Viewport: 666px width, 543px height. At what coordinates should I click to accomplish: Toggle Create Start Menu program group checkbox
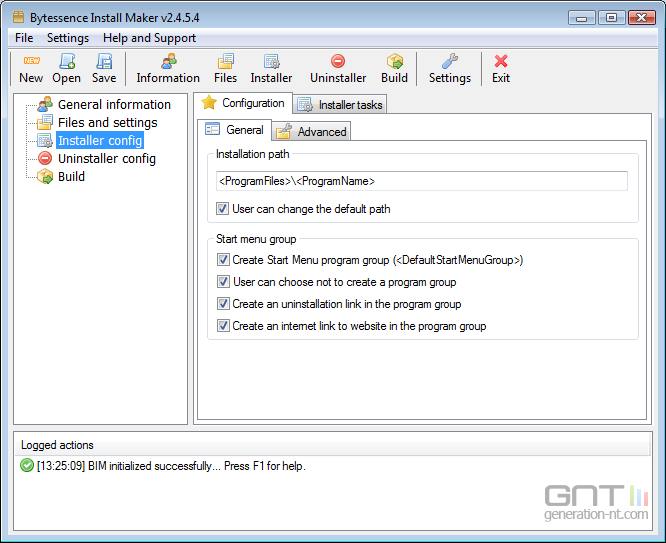coord(223,260)
